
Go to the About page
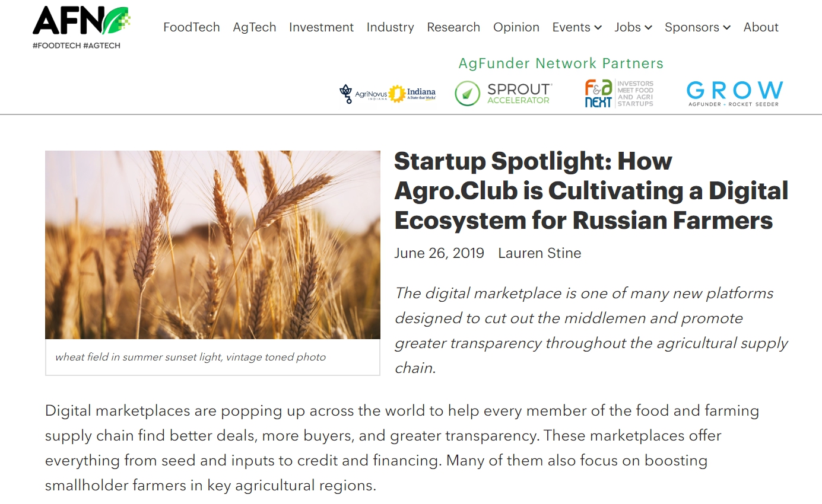[761, 27]
